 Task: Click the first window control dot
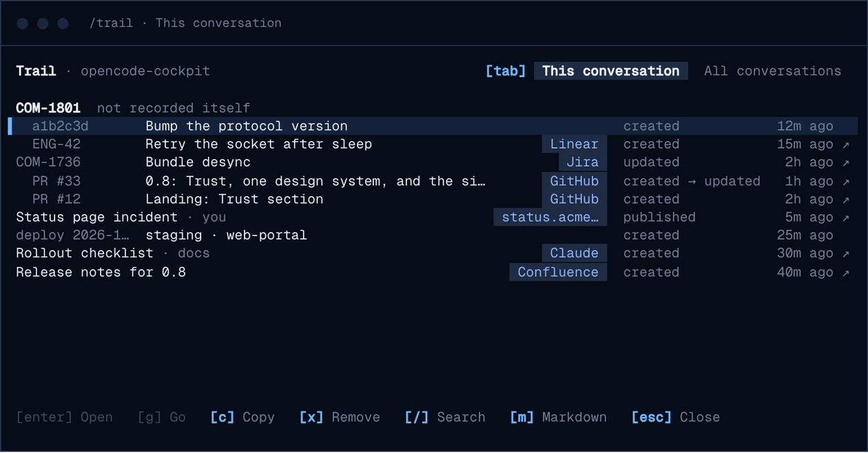click(x=23, y=23)
